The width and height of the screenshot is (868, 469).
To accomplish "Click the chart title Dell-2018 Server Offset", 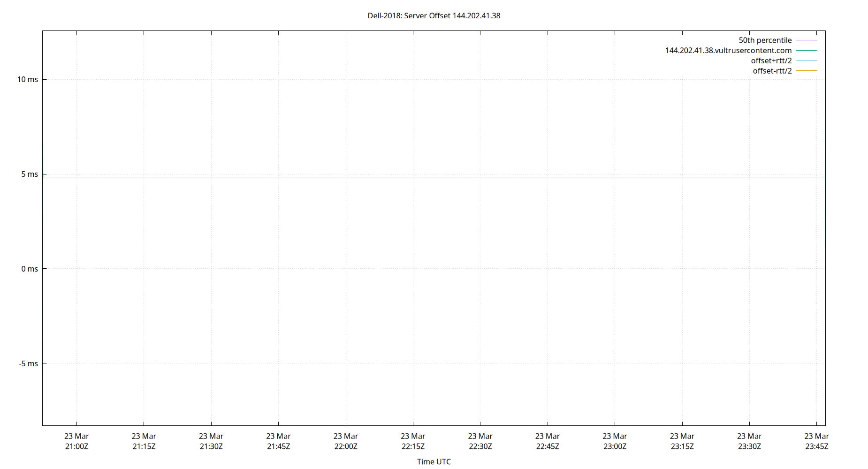I will [x=434, y=15].
